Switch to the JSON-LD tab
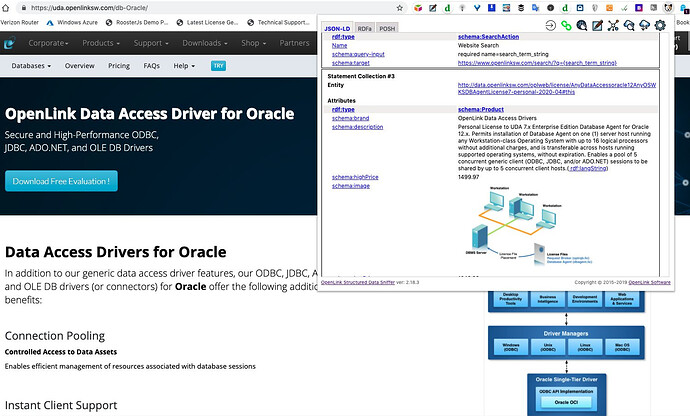This screenshot has height=416, width=690. click(x=337, y=29)
